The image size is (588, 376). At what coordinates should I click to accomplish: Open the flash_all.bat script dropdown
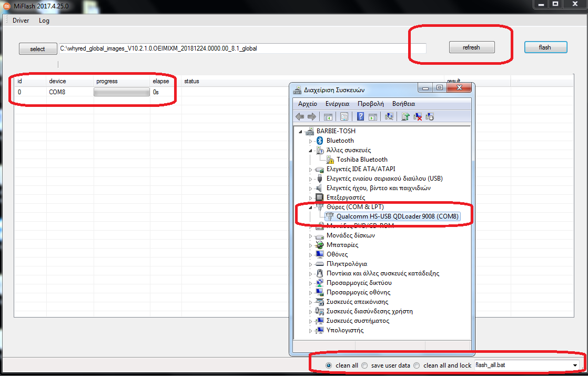pyautogui.click(x=575, y=365)
